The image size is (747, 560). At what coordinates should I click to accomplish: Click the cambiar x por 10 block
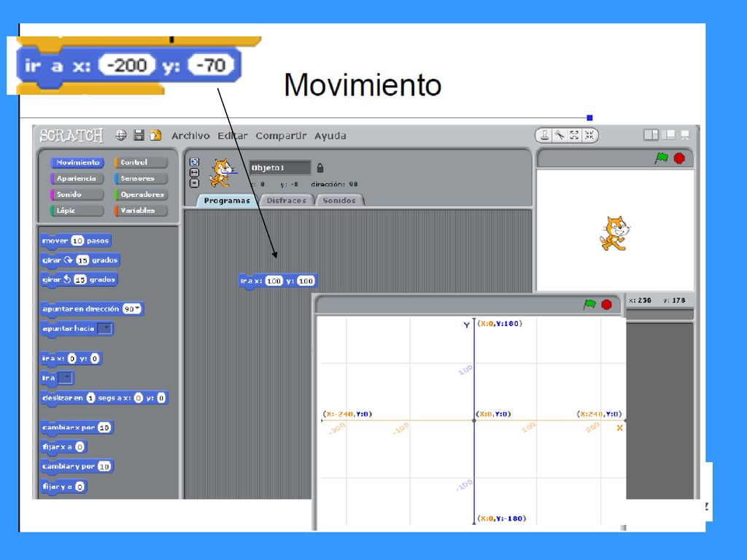(x=77, y=427)
